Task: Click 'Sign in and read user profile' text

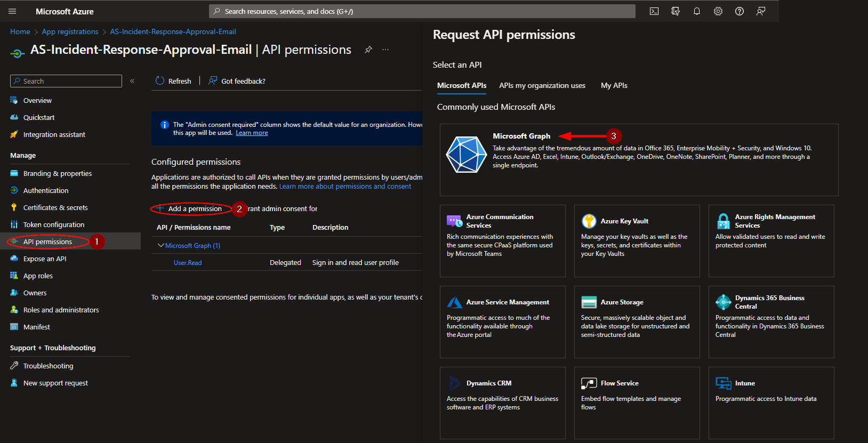Action: tap(356, 262)
